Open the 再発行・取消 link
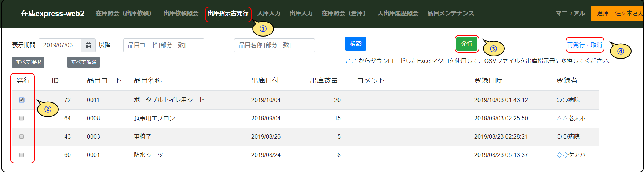 585,45
